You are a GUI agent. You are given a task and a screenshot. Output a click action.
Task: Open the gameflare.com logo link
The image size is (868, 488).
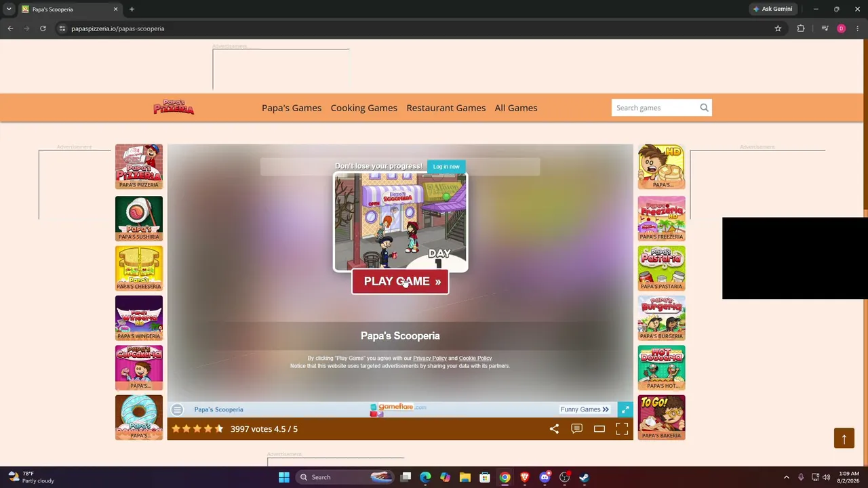pyautogui.click(x=399, y=409)
